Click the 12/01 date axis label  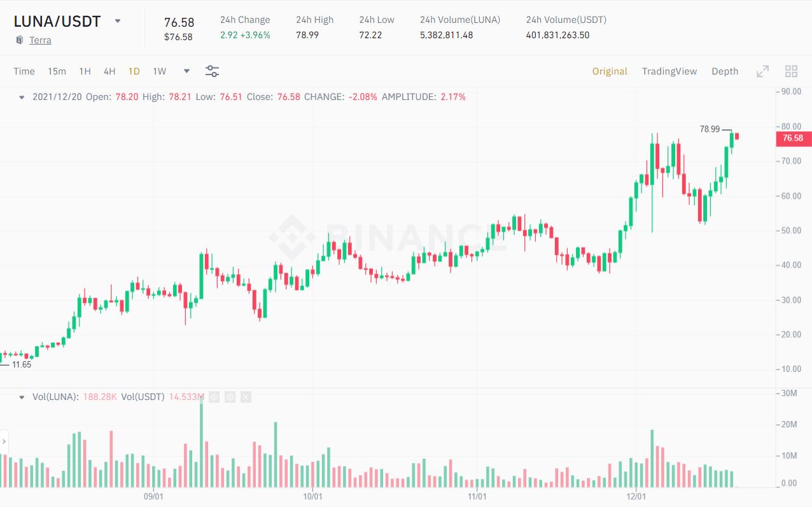(x=636, y=496)
